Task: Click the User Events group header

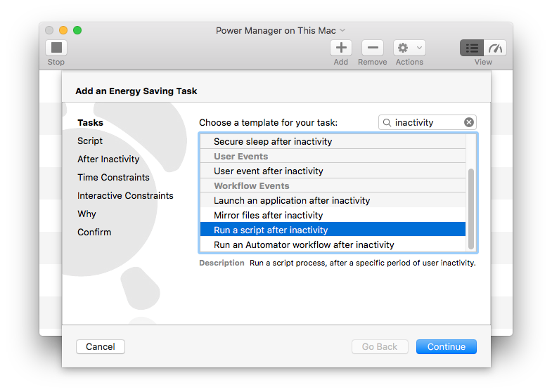Action: [x=333, y=156]
